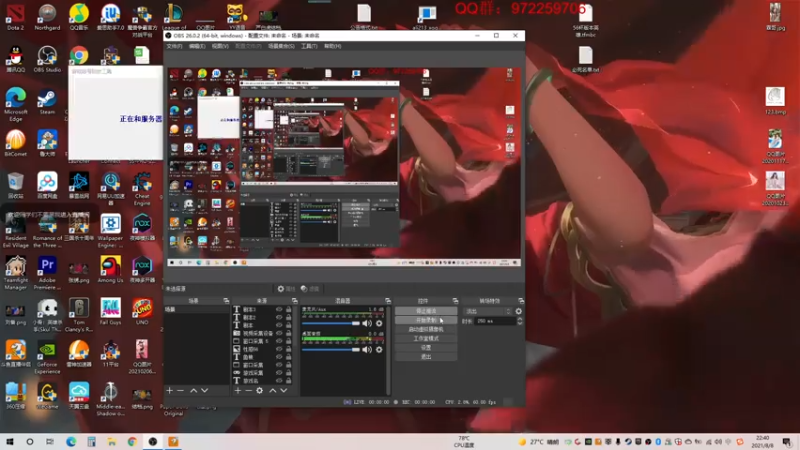Move the selected source down
800x450 pixels.
(284, 390)
